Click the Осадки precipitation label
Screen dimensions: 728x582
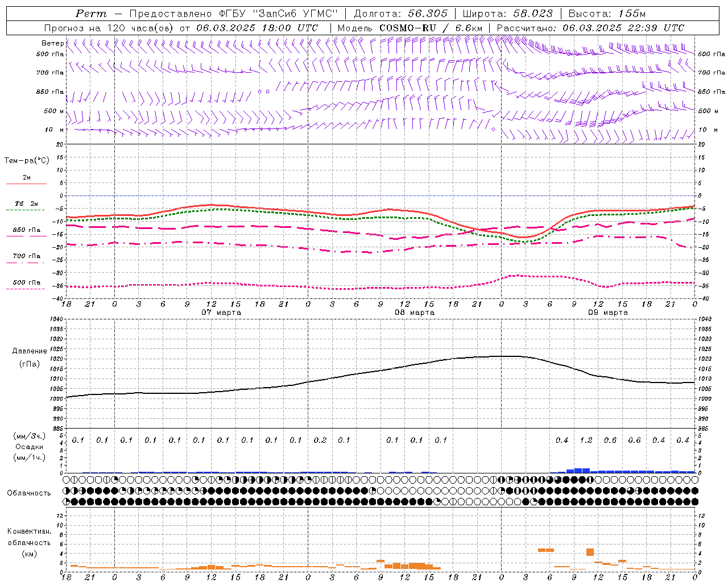coord(30,447)
